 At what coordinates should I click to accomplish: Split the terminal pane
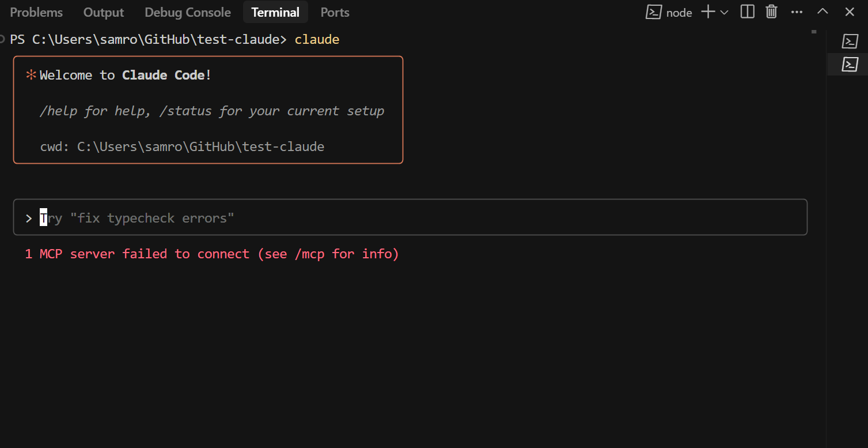coord(748,12)
